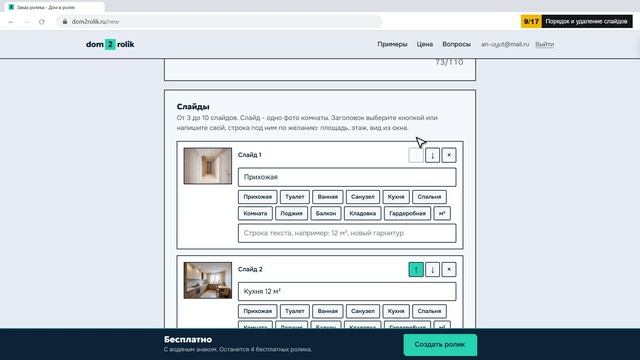
Task: Go to the Вопросы section
Action: coord(456,44)
